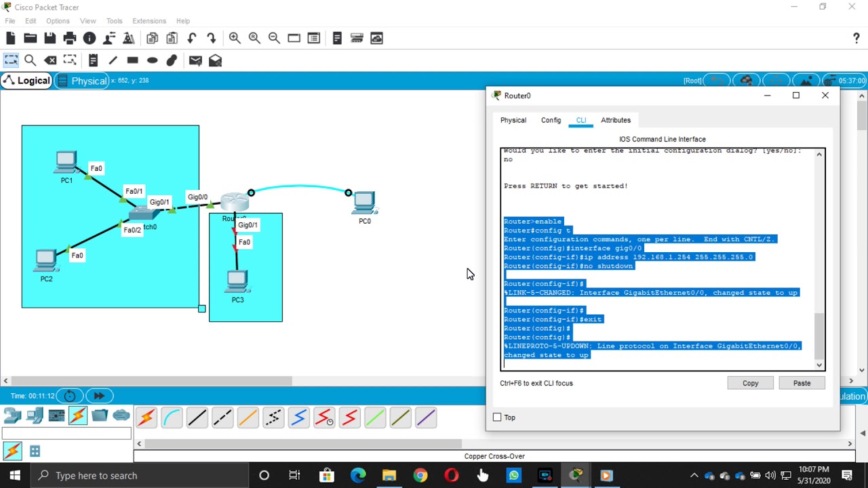Click the Fast Forward Time button
Image resolution: width=868 pixels, height=488 pixels.
99,396
